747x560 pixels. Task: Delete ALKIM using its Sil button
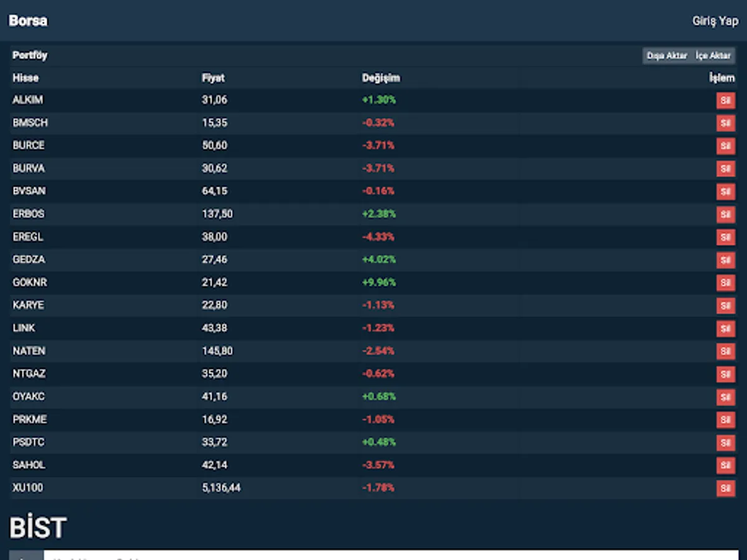[725, 101]
